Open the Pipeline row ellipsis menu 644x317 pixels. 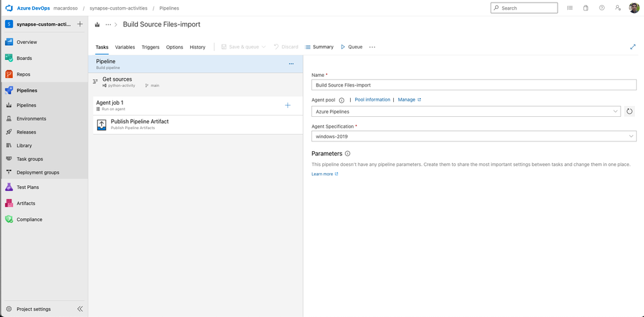(291, 64)
